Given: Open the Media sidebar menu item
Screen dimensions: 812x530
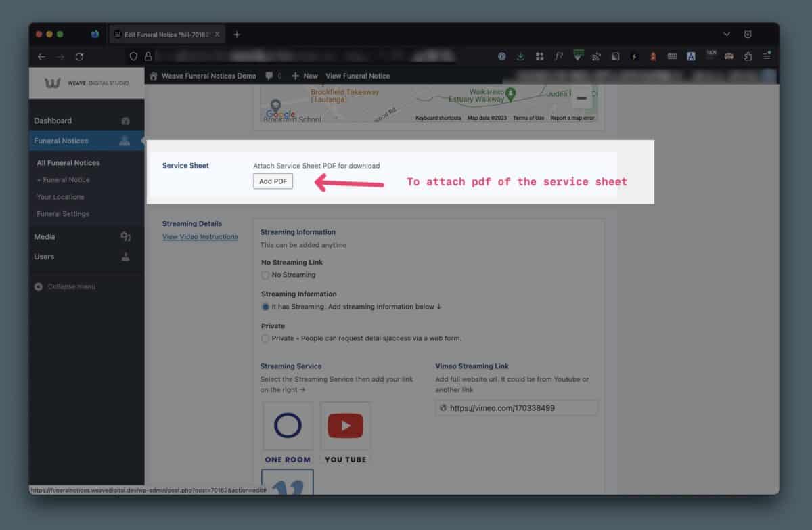Looking at the screenshot, I should (45, 237).
